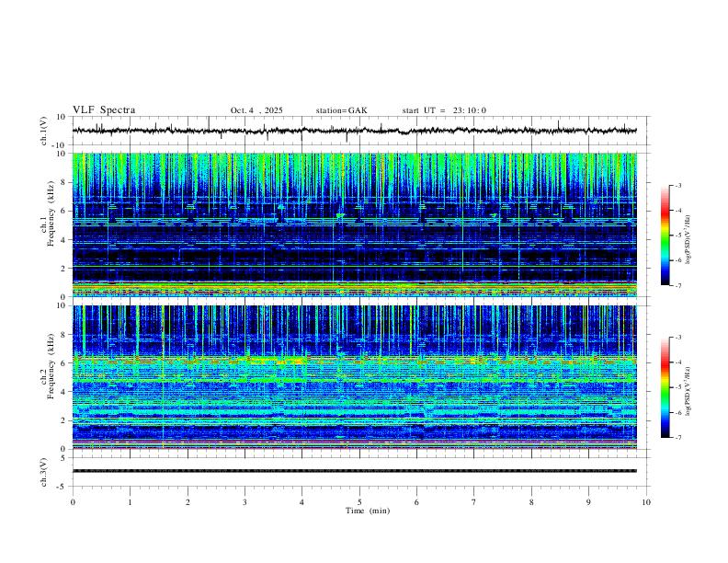The height and width of the screenshot is (563, 728).
Task: Click time axis tick label "4"
Action: coord(301,502)
